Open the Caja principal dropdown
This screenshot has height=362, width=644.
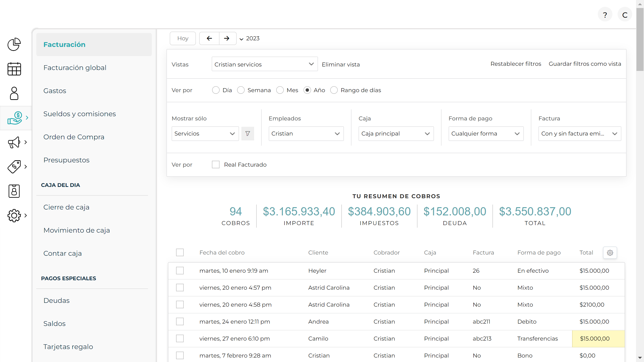(396, 133)
